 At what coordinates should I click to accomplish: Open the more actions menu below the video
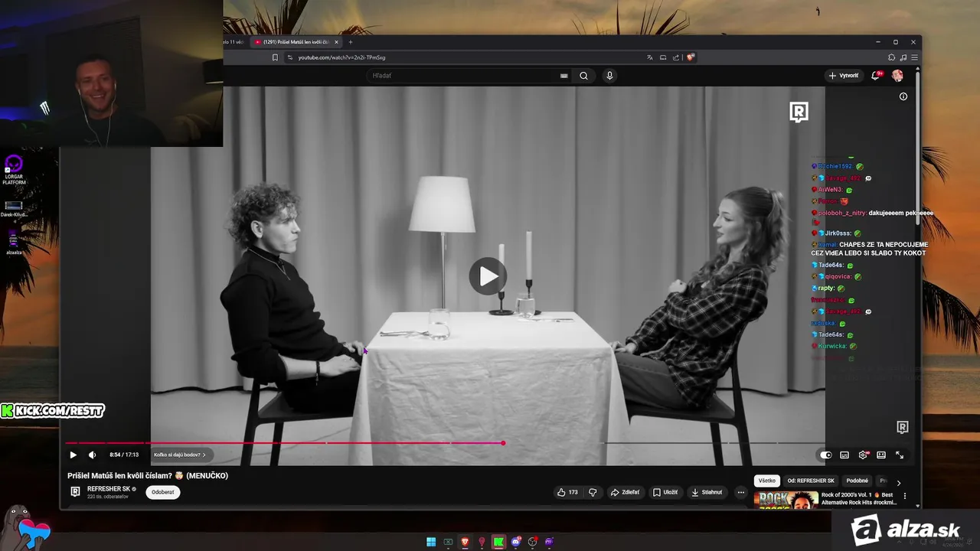pyautogui.click(x=741, y=492)
